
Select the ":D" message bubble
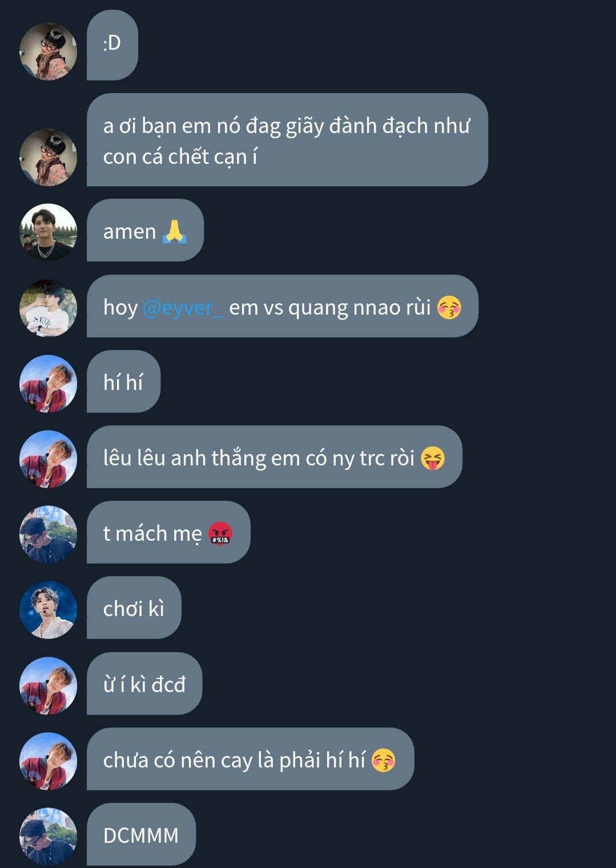(x=112, y=45)
